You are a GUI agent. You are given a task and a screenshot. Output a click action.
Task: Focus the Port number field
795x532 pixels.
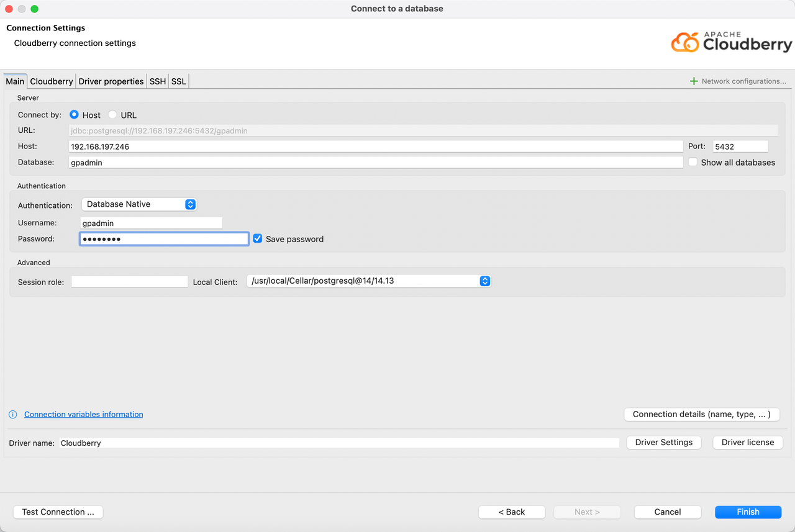[x=740, y=147]
